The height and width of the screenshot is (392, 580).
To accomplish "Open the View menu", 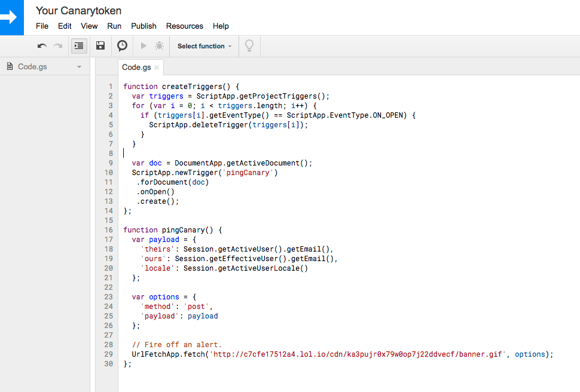I will point(89,26).
